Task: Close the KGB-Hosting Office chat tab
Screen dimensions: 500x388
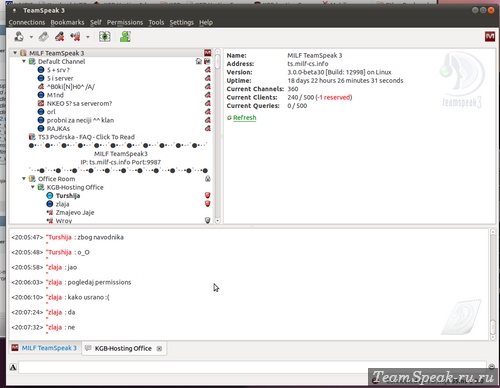Action: [x=159, y=349]
